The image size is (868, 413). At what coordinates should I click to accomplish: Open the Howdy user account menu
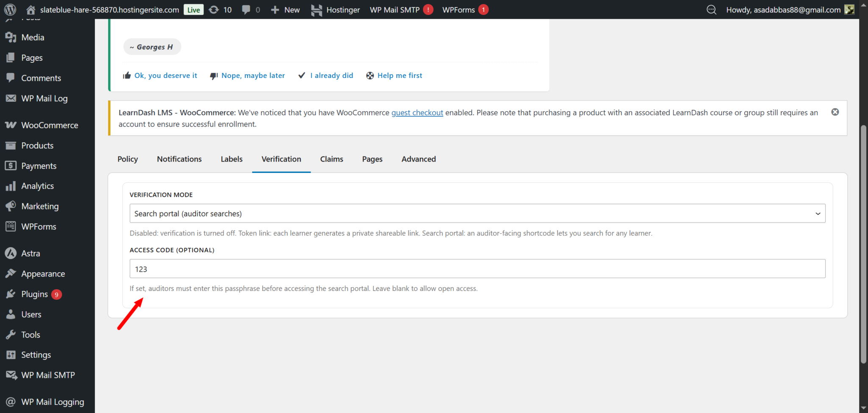click(783, 10)
